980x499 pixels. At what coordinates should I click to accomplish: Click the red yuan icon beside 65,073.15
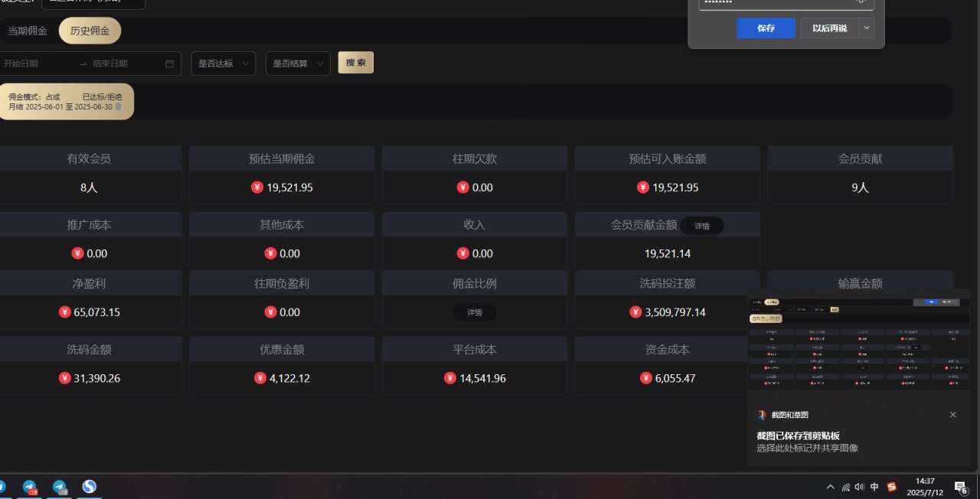[64, 312]
